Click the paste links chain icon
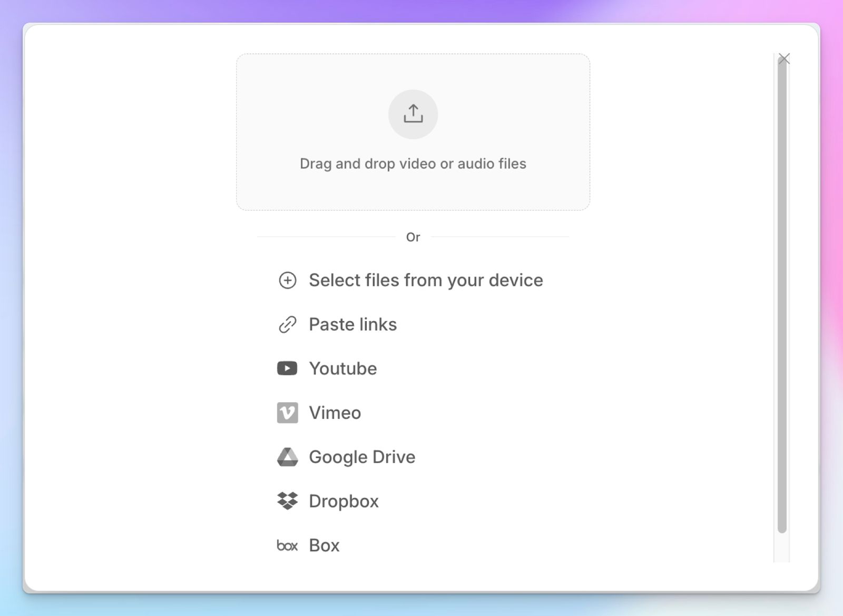 [287, 324]
